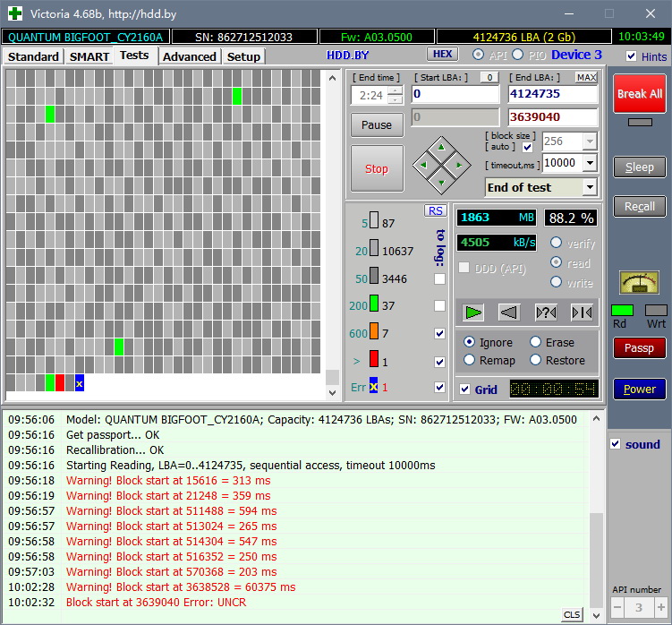
Task: Expand the timeout ms dropdown
Action: [589, 163]
